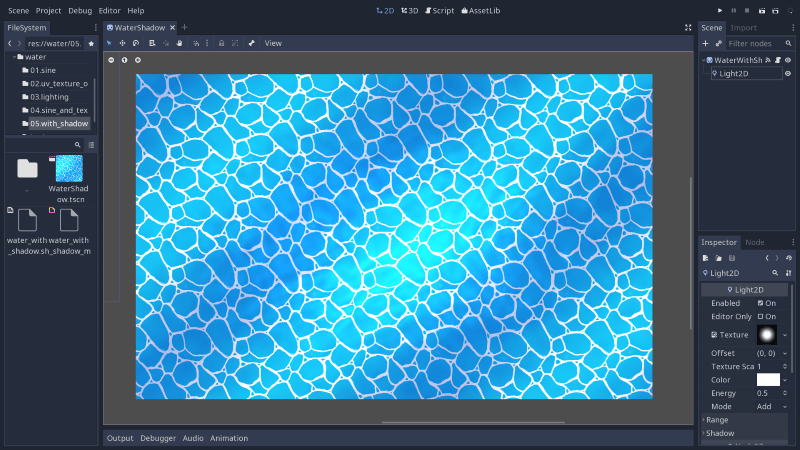Reset canvas zoom to 100 percent
This screenshot has width=800, height=450.
(124, 60)
